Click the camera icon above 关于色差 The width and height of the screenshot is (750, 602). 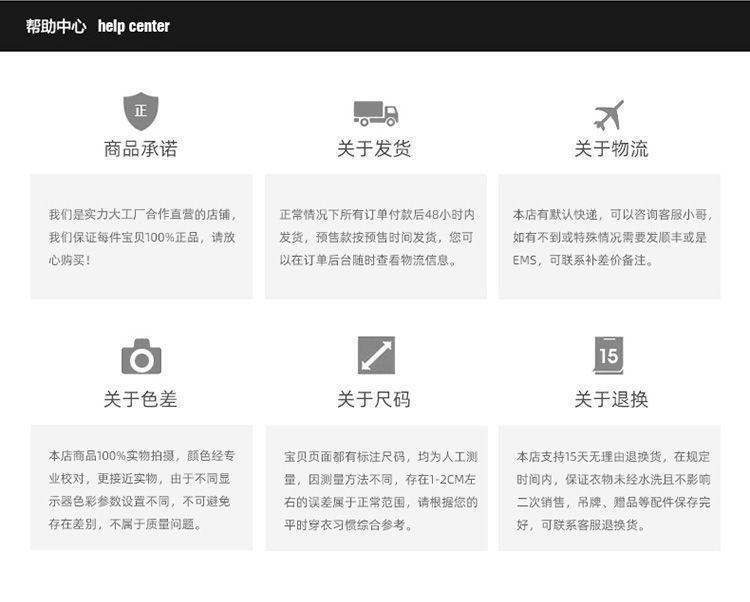point(141,356)
